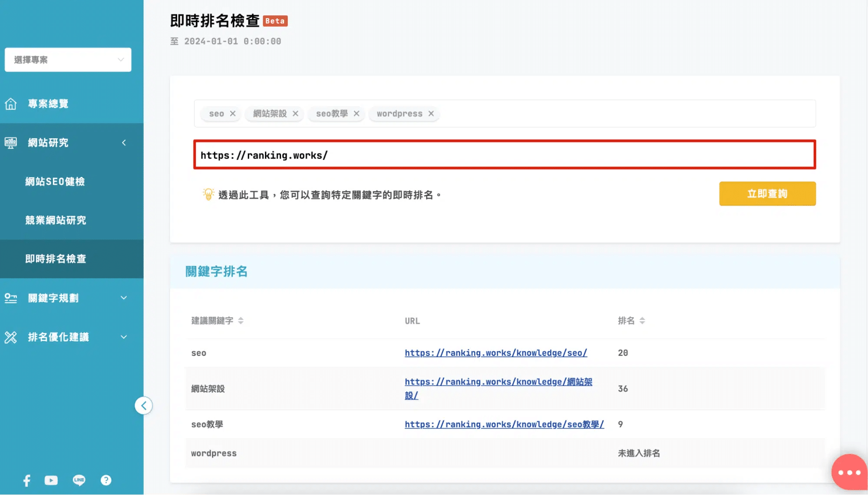Image resolution: width=868 pixels, height=495 pixels.
Task: Click the LINE chat icon
Action: pos(79,480)
